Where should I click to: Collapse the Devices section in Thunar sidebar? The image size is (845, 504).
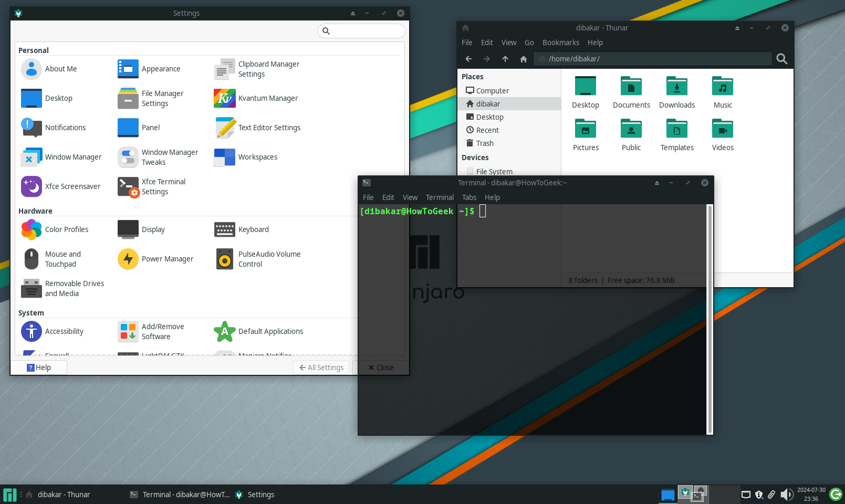pyautogui.click(x=475, y=157)
